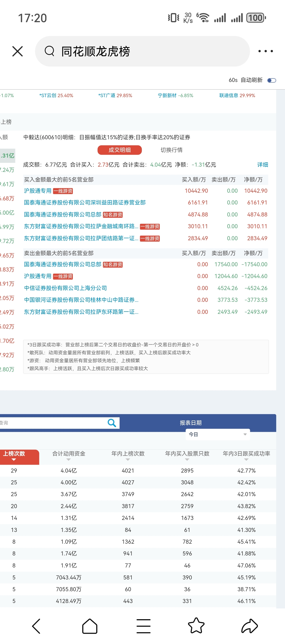Click net amount 6161.91
Viewport: 285px width, 644px height.
click(x=257, y=202)
